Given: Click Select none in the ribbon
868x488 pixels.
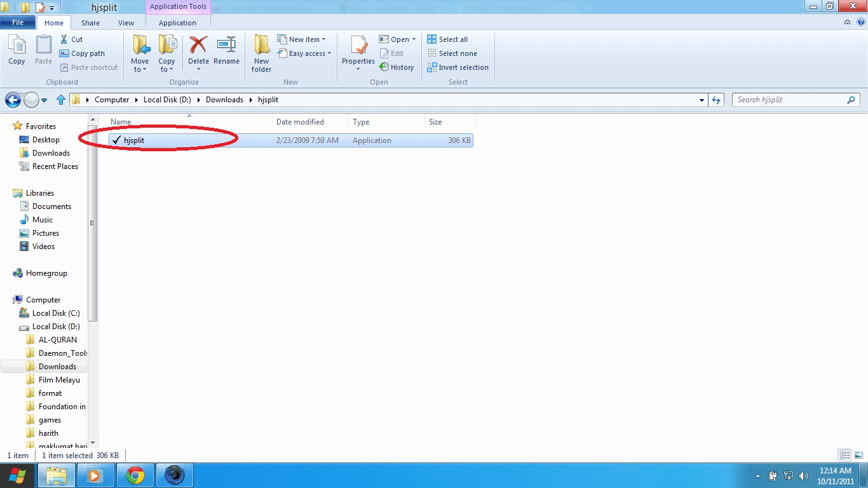Looking at the screenshot, I should coord(452,53).
